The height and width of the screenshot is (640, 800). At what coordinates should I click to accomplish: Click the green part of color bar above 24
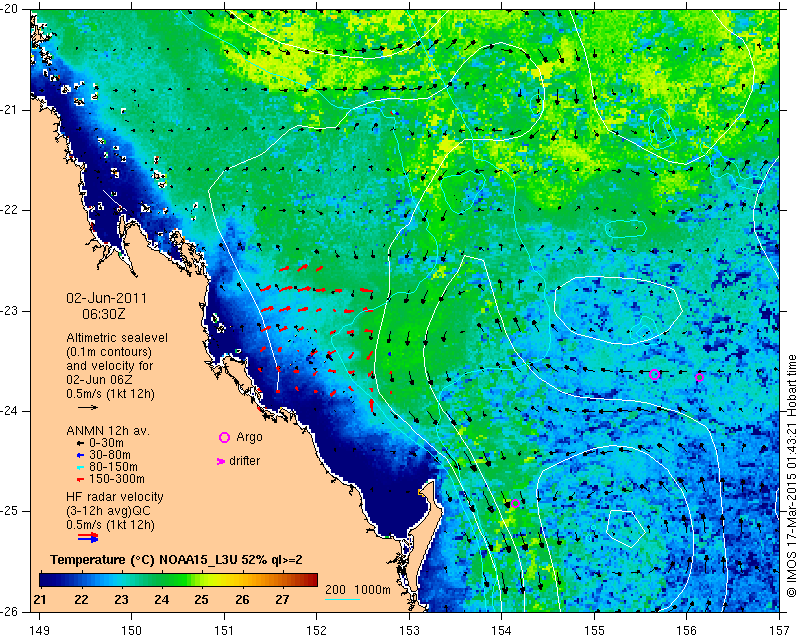[x=161, y=580]
